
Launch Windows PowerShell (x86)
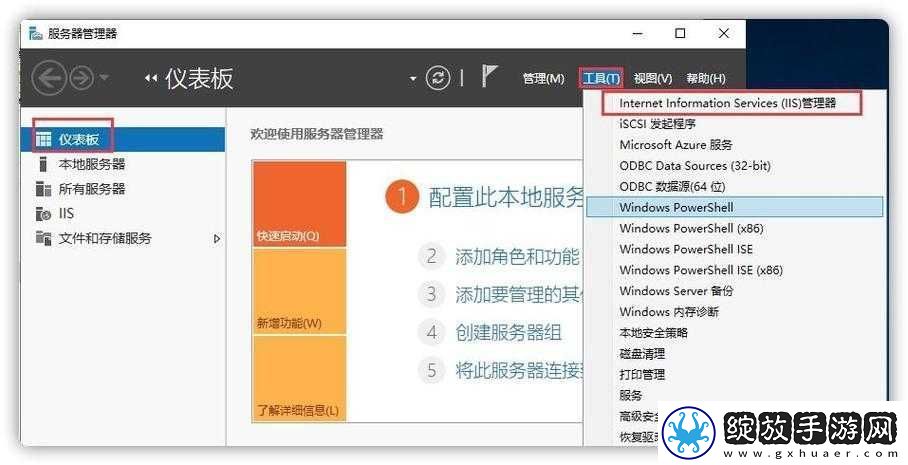(691, 228)
